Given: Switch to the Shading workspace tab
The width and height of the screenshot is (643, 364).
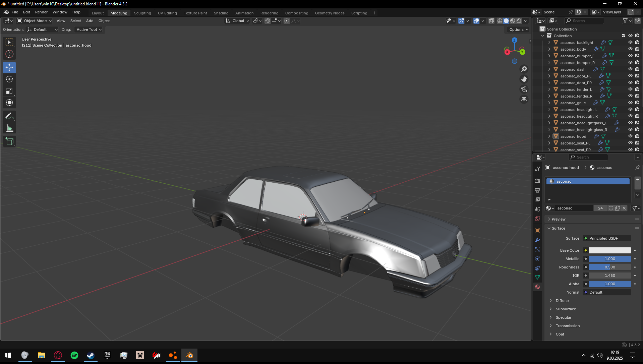Looking at the screenshot, I should point(221,13).
